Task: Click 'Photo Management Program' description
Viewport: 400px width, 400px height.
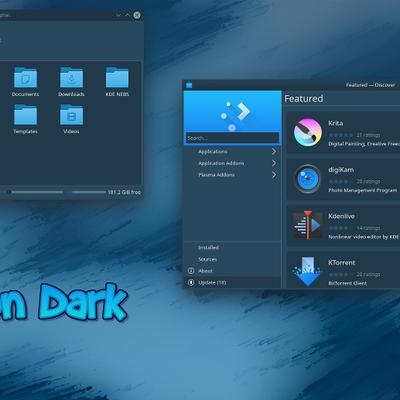Action: (363, 190)
